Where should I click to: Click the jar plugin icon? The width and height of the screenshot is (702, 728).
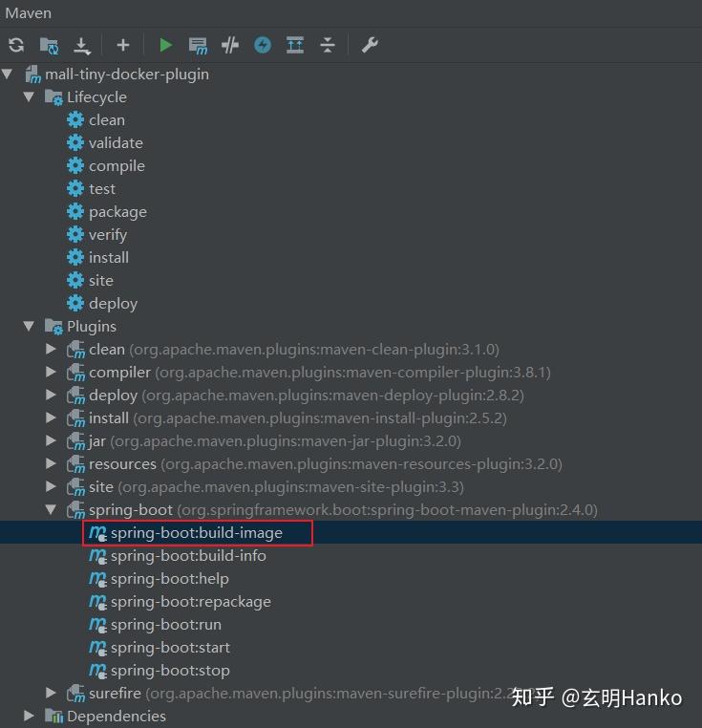[75, 441]
